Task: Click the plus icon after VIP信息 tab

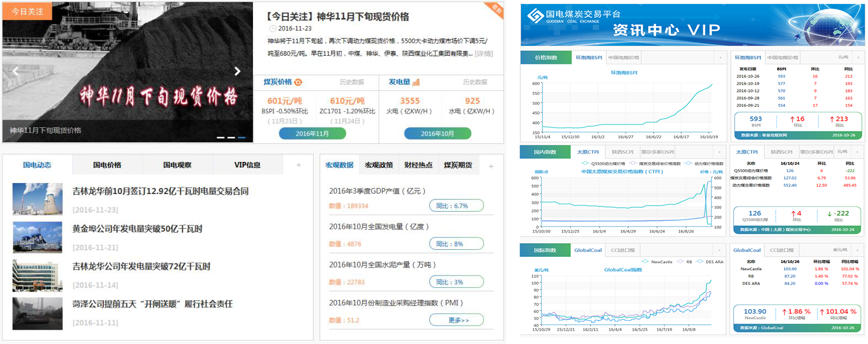Action: click(x=299, y=165)
